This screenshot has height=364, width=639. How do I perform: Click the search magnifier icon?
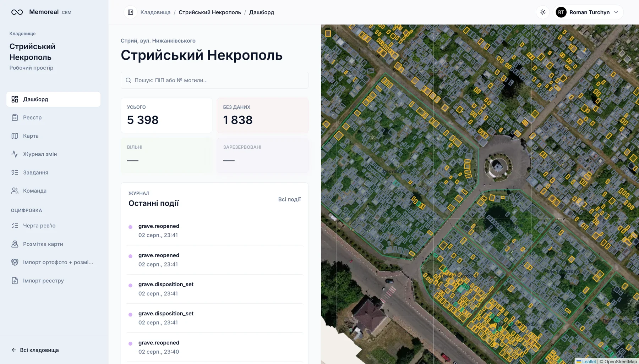point(129,80)
